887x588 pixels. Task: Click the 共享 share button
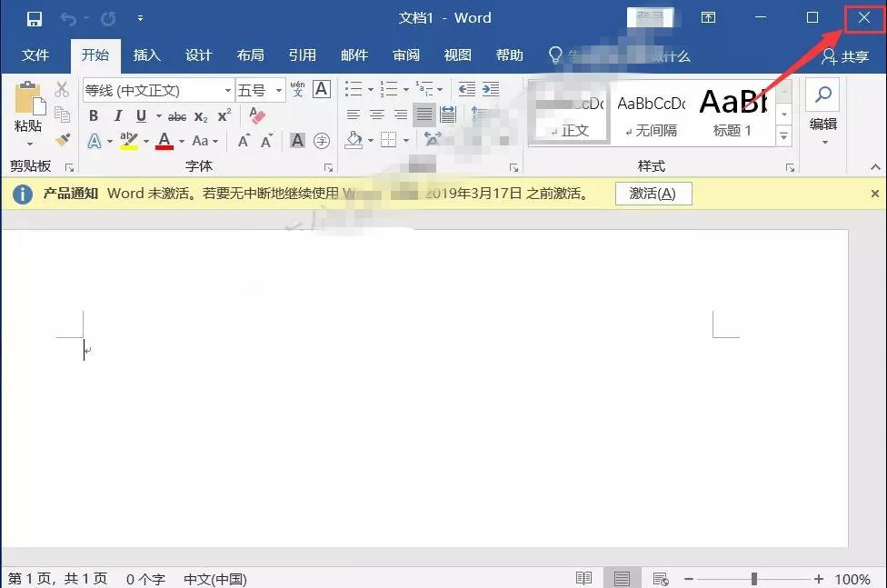pyautogui.click(x=845, y=56)
